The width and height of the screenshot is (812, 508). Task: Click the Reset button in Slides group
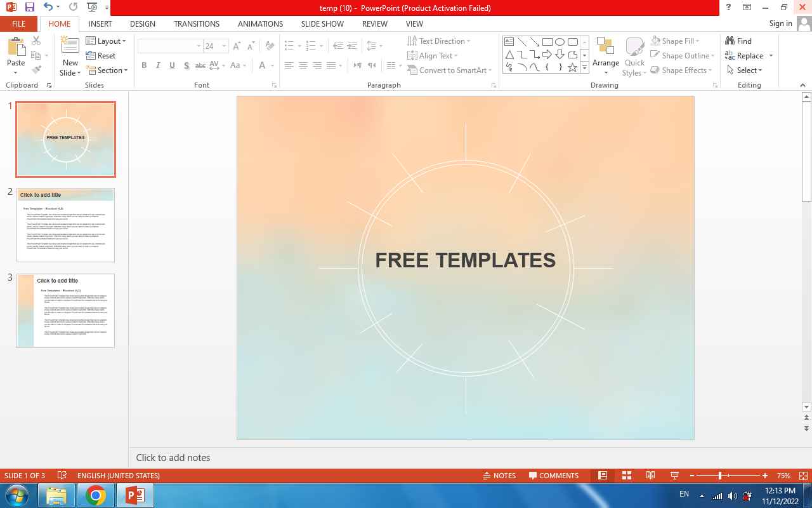[101, 56]
